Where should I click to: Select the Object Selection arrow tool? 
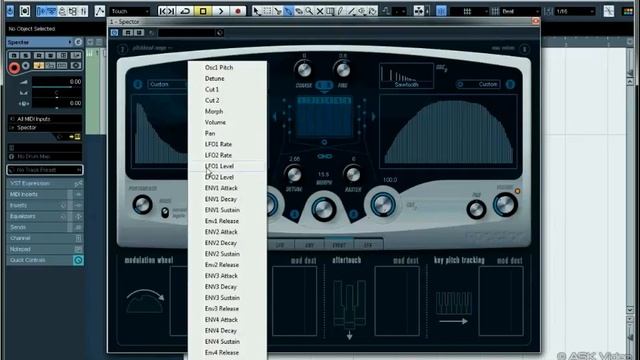click(256, 11)
